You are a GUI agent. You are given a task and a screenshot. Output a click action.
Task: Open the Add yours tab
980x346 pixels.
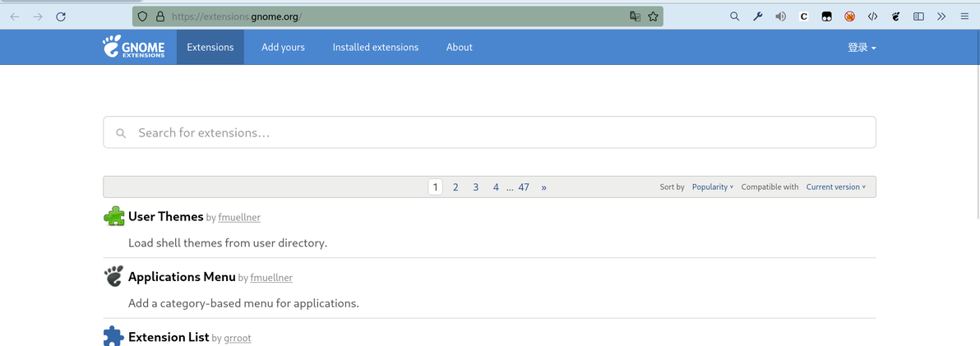tap(283, 48)
